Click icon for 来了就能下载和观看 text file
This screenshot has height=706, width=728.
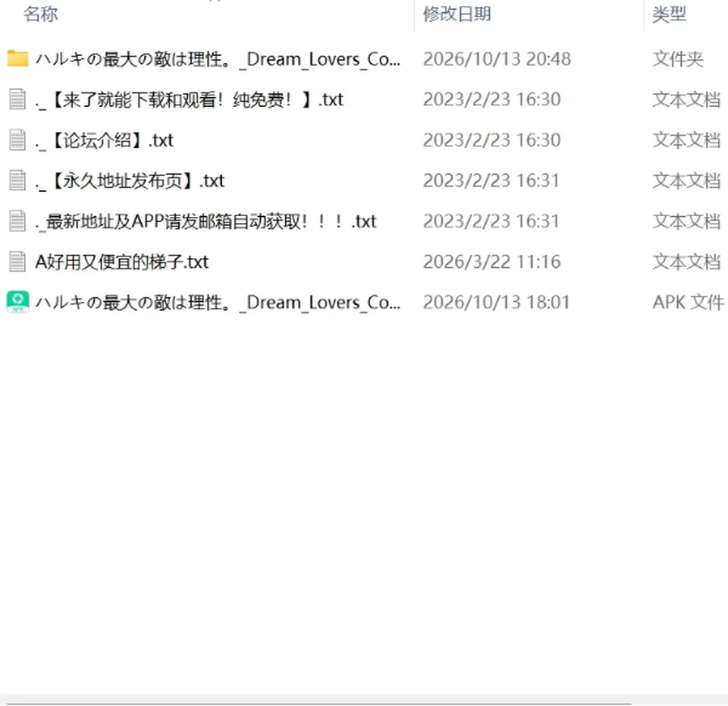[17, 99]
